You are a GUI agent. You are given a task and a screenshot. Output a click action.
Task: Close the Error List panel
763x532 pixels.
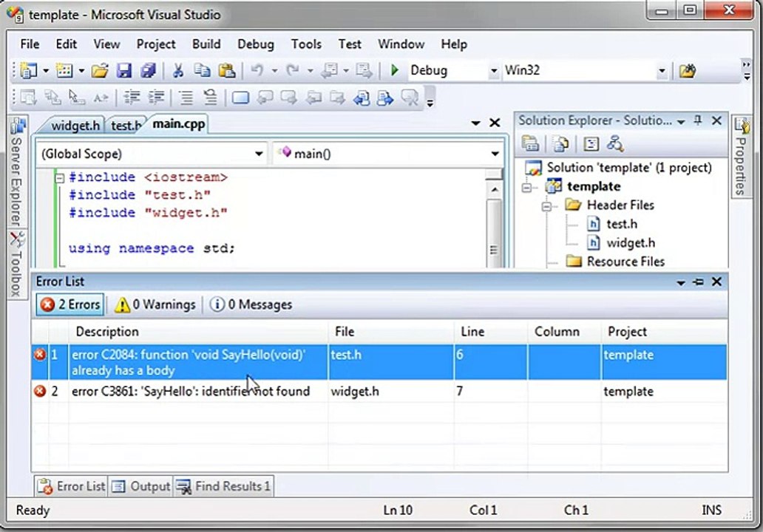[x=716, y=282]
